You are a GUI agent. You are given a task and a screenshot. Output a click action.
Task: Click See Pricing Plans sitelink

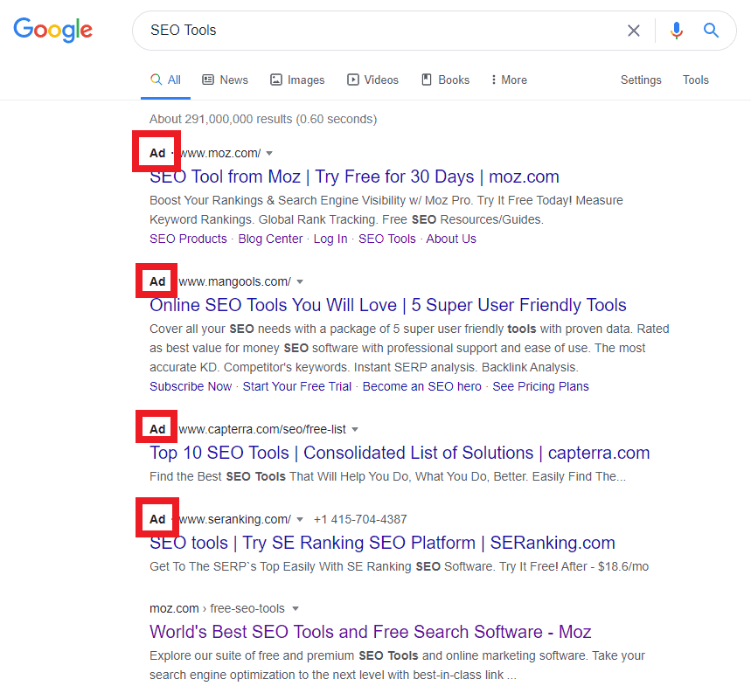coord(541,386)
